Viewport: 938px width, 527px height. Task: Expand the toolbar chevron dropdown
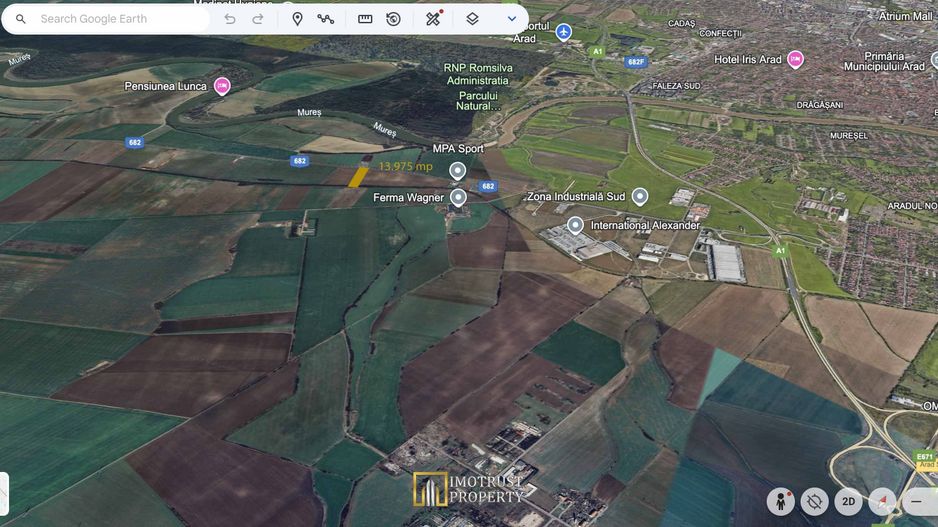point(512,19)
